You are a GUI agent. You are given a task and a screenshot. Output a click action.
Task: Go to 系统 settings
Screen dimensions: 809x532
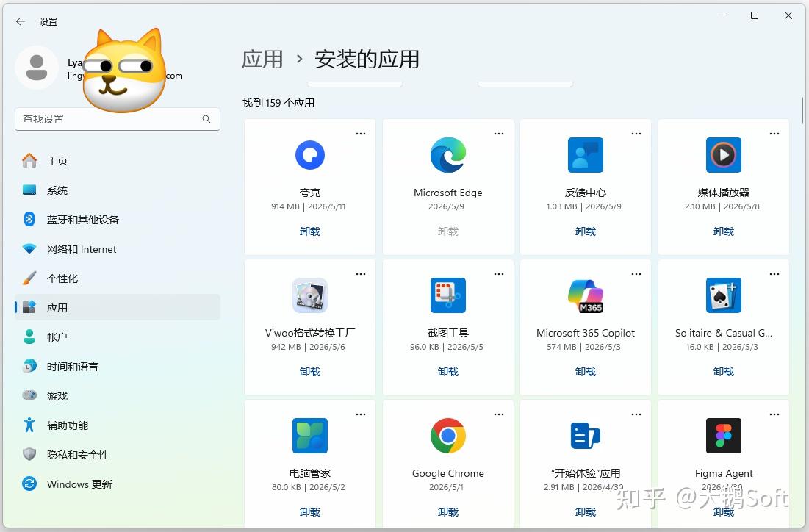point(118,190)
